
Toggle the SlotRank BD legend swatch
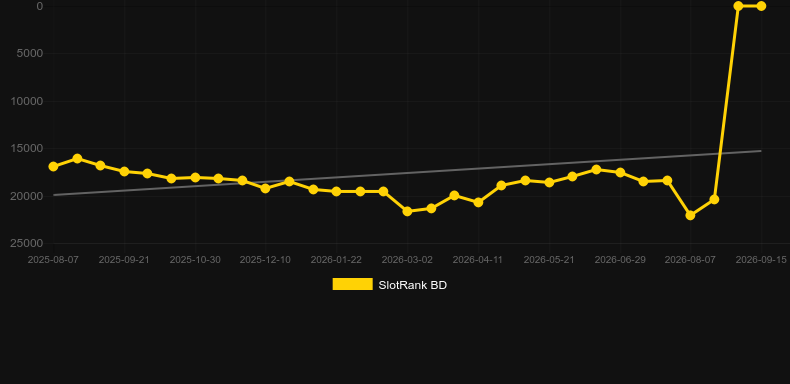(x=353, y=284)
